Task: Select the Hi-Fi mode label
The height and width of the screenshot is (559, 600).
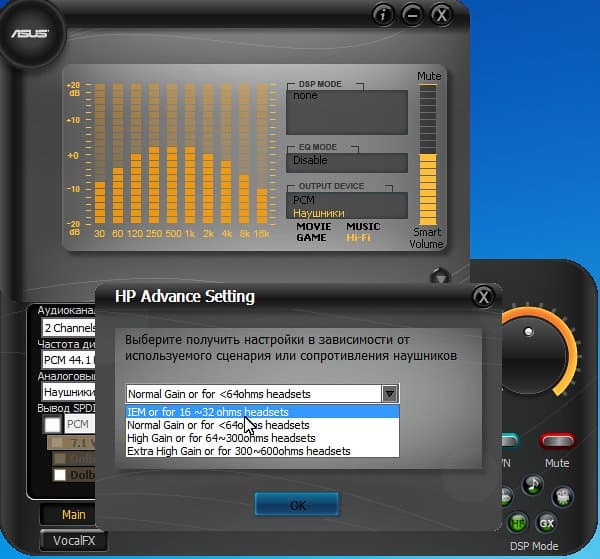Action: point(359,238)
